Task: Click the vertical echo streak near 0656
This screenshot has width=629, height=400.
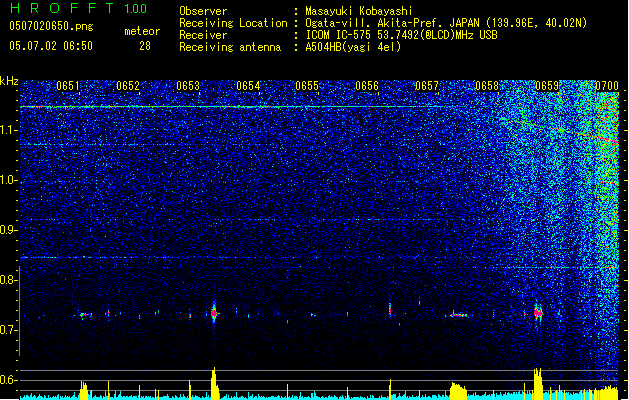Action: [390, 309]
